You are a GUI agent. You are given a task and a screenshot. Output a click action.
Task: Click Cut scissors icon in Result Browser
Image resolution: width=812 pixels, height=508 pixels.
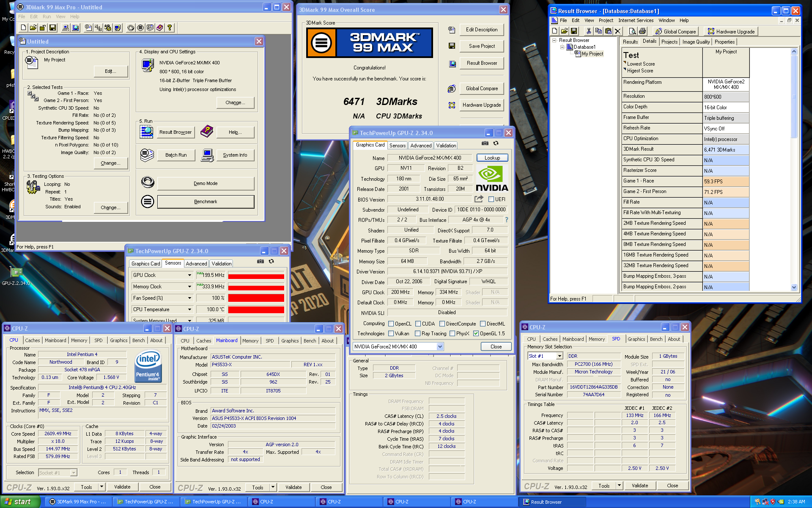pos(589,31)
